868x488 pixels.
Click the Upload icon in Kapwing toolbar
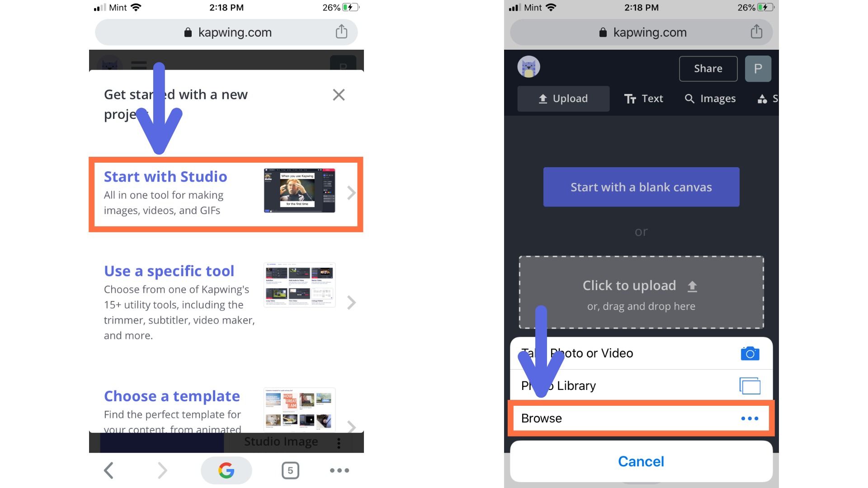pyautogui.click(x=562, y=99)
